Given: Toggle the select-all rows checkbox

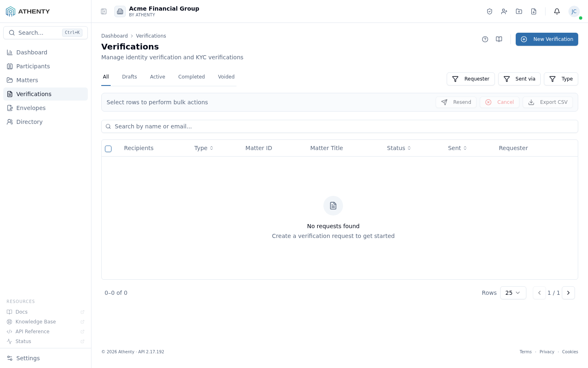Looking at the screenshot, I should tap(108, 149).
